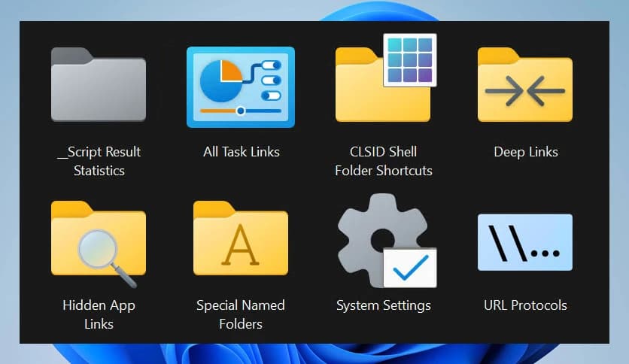Click the "Hidden App Links" text caption
629x364 pixels.
(99, 314)
